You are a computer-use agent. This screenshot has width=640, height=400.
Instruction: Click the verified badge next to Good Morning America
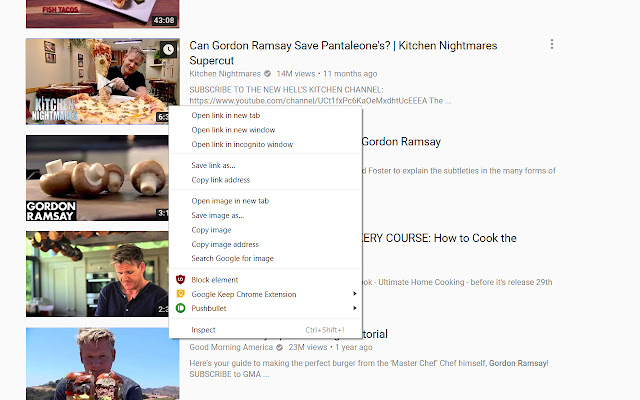(x=280, y=347)
